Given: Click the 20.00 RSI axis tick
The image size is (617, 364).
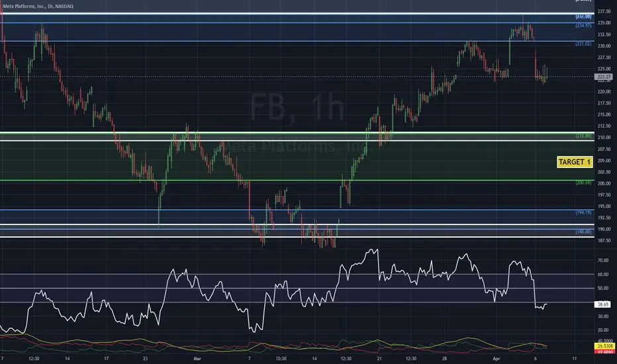Looking at the screenshot, I should [603, 330].
